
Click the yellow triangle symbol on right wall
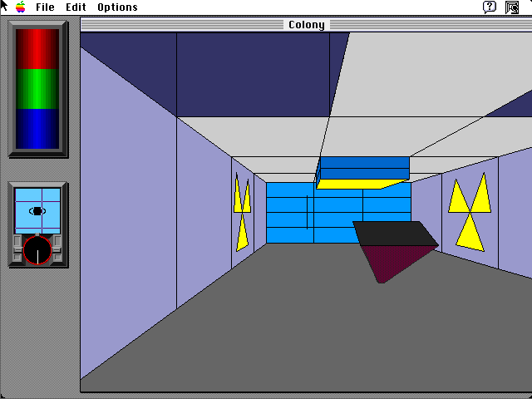pos(470,212)
